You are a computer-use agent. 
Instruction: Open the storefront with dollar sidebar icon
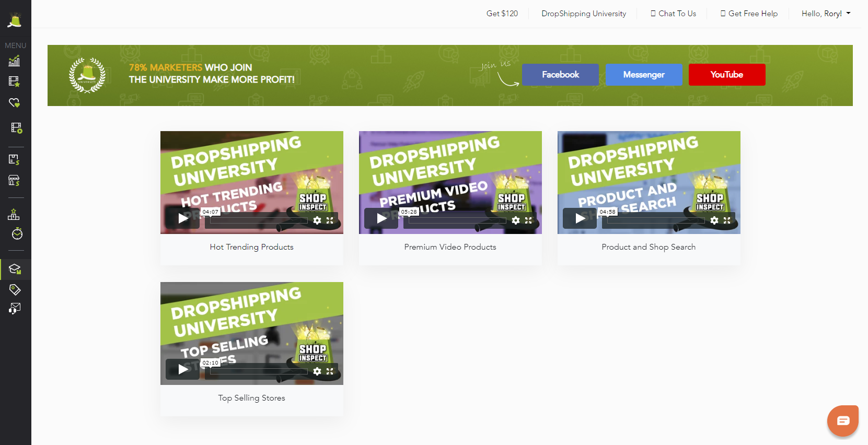(15, 181)
